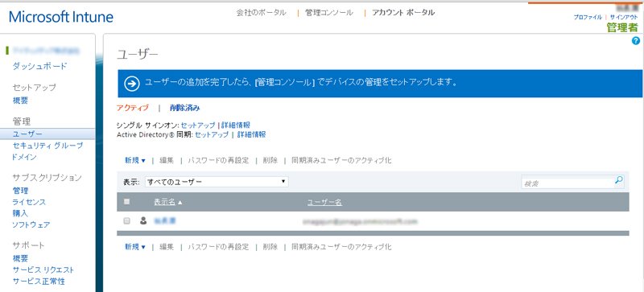The image size is (644, 292).
Task: Click the lower 削除 toolbar action
Action: pyautogui.click(x=270, y=247)
